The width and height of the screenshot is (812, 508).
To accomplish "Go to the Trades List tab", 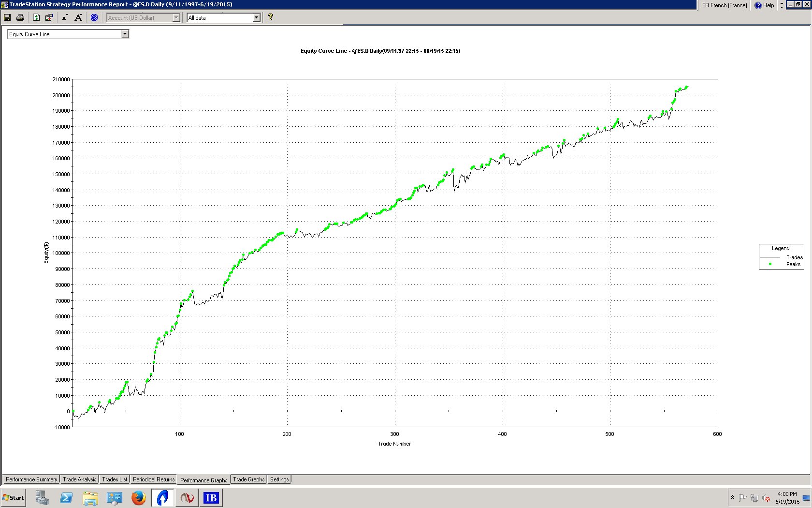I will pyautogui.click(x=115, y=479).
